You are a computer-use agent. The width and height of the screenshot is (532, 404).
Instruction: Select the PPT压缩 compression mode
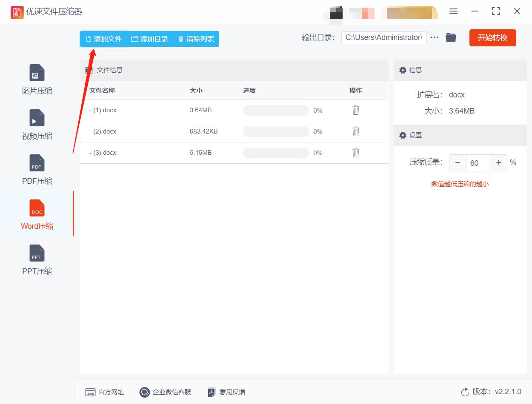coord(37,260)
